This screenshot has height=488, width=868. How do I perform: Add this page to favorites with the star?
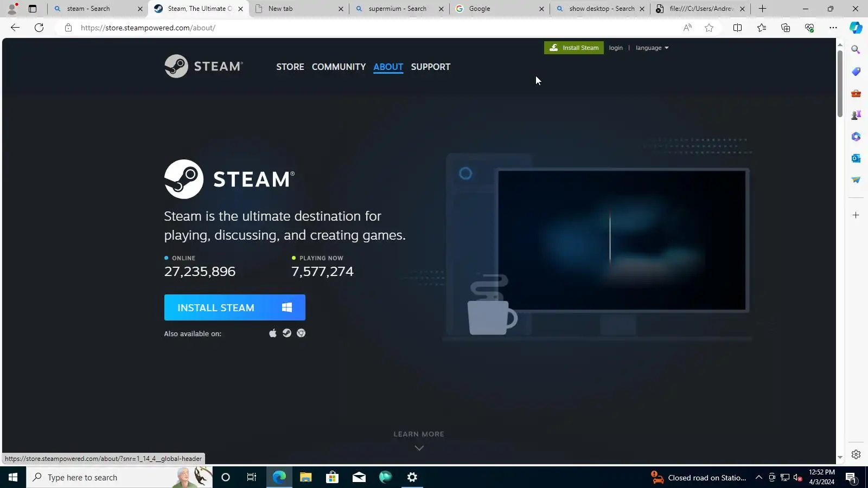coord(709,28)
